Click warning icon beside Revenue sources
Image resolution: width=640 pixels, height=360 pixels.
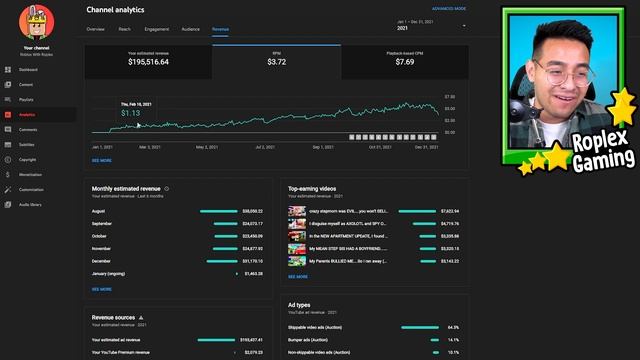(141, 317)
